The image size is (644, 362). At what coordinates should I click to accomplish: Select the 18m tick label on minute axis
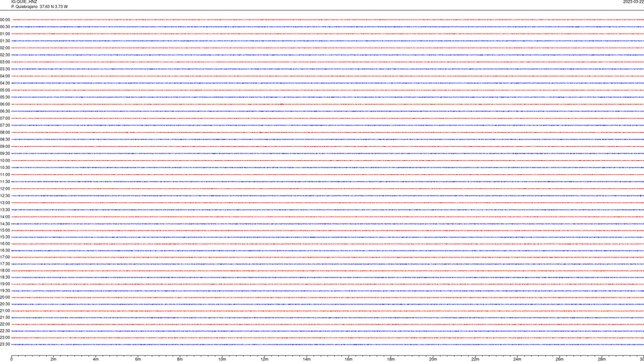[391, 359]
